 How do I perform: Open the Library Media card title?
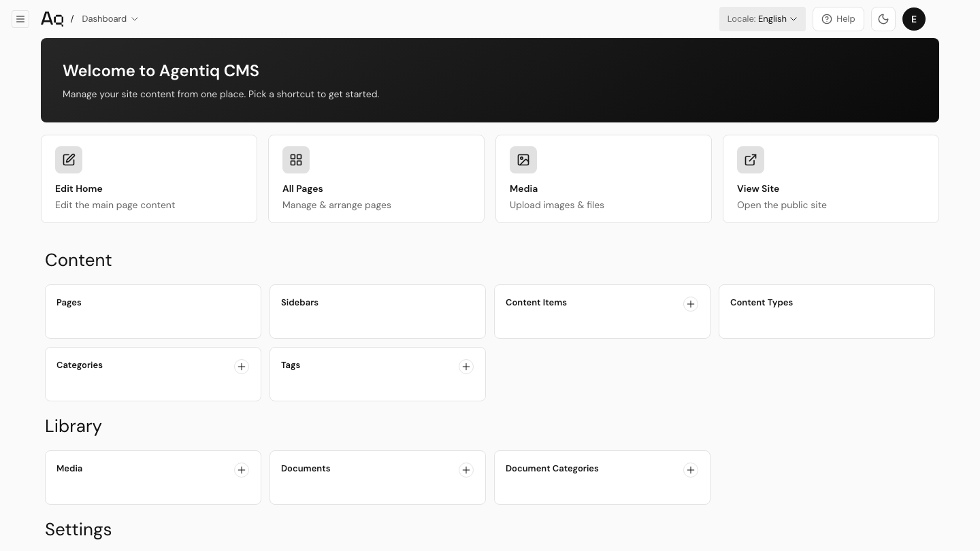(69, 469)
